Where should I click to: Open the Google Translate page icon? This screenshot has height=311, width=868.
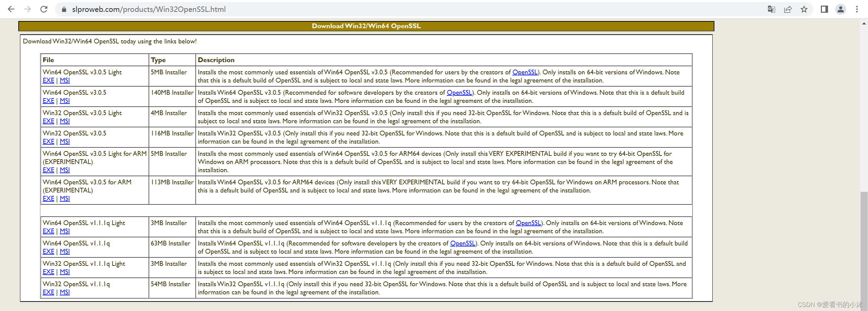click(x=771, y=9)
